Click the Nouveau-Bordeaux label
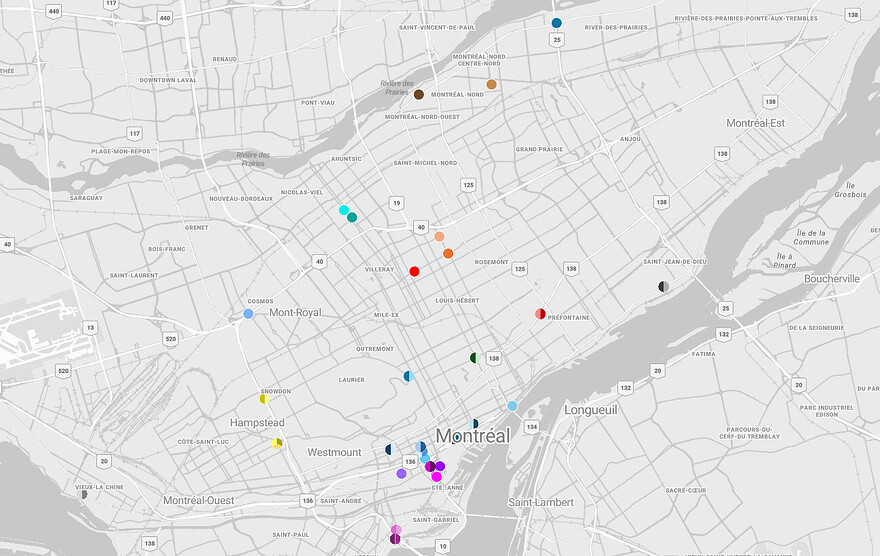Viewport: 880px width, 556px height. coord(241,199)
